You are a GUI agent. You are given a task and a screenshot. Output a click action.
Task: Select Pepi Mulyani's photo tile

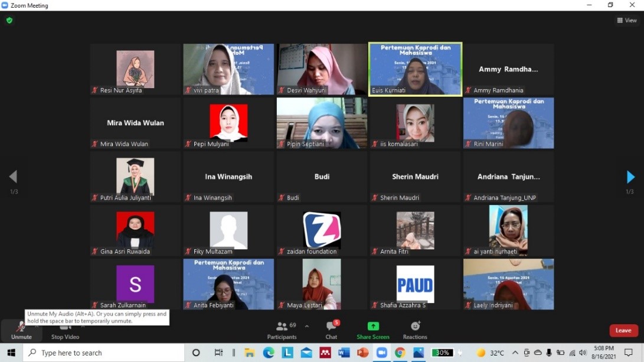[x=228, y=123]
